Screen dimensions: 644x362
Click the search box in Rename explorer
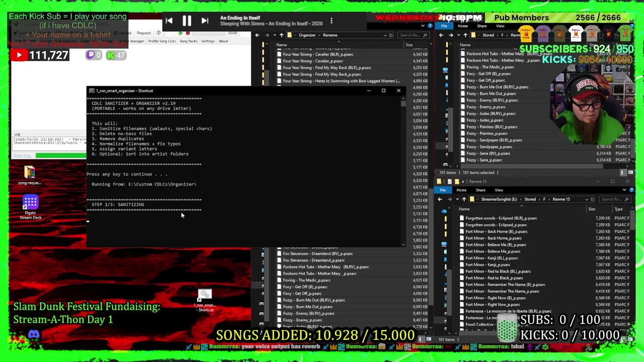[414, 35]
